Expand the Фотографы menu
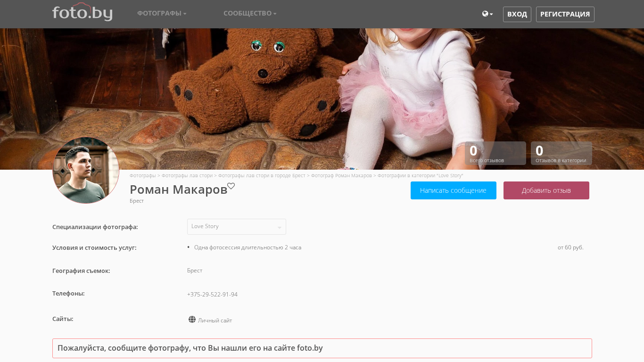 click(162, 14)
